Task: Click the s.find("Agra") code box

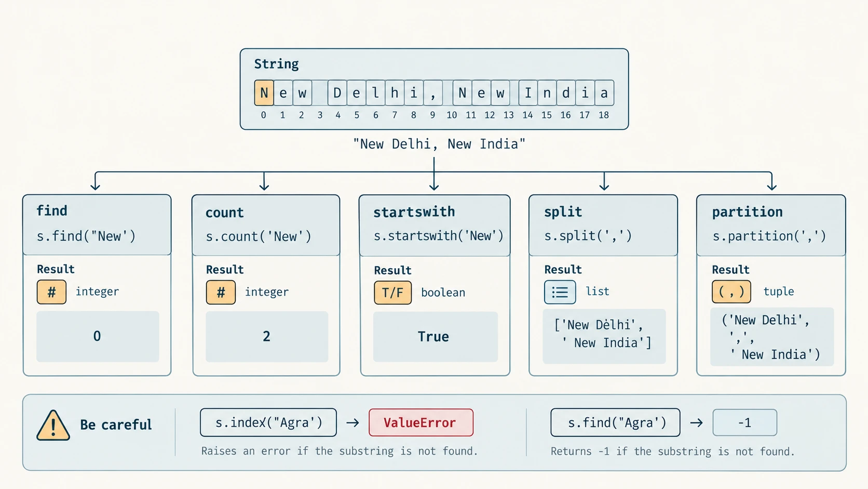Action: [x=615, y=422]
